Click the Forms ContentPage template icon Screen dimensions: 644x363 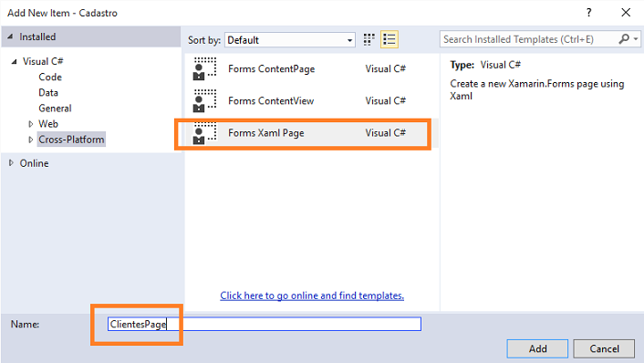click(x=204, y=68)
